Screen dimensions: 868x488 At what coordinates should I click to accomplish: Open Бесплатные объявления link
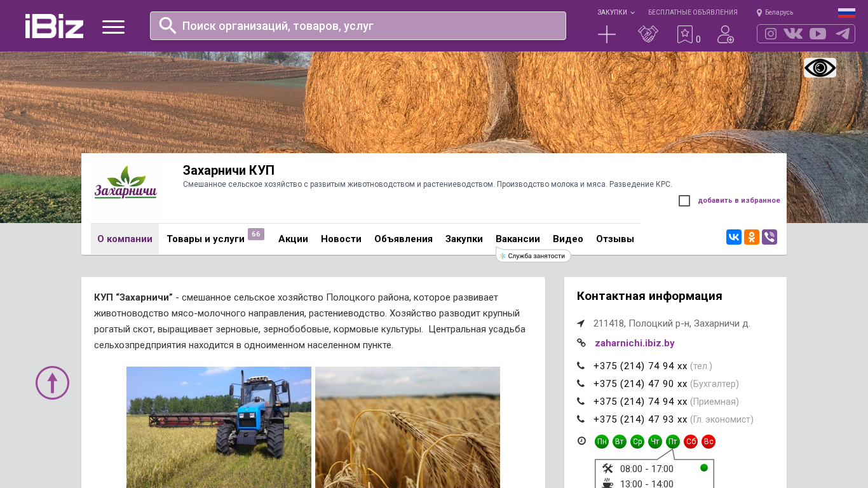(693, 12)
